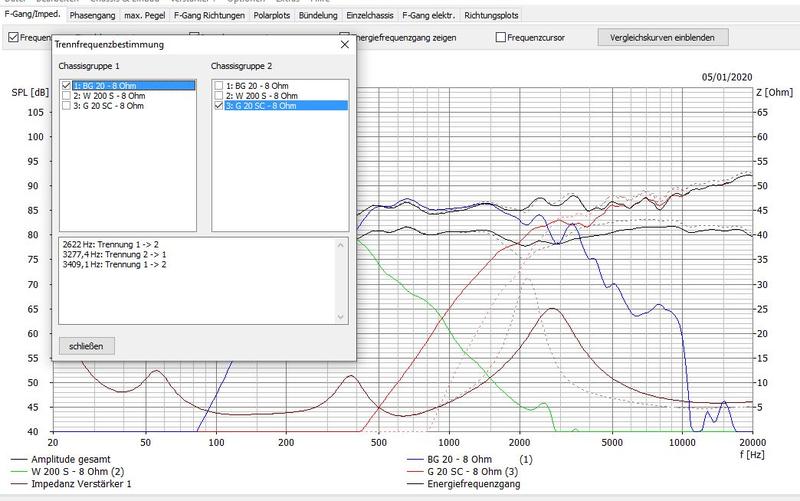Uncheck BG 20 in Chassisgruppe 1

(66, 85)
